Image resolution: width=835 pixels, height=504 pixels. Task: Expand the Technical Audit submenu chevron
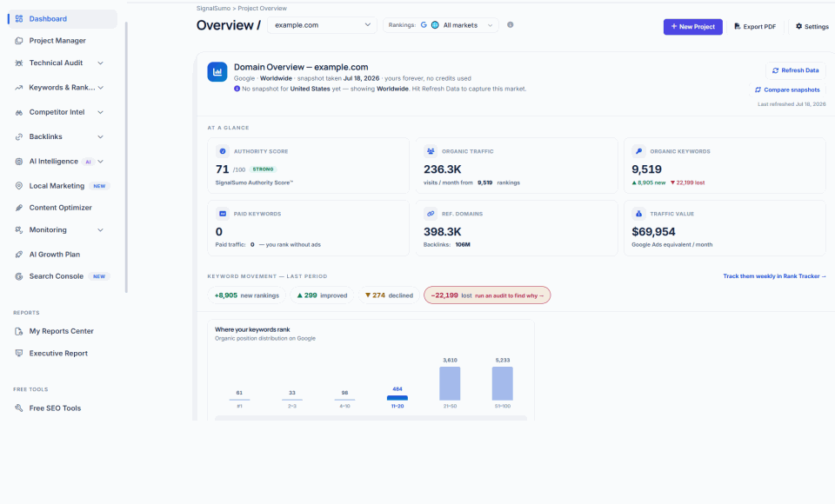100,63
